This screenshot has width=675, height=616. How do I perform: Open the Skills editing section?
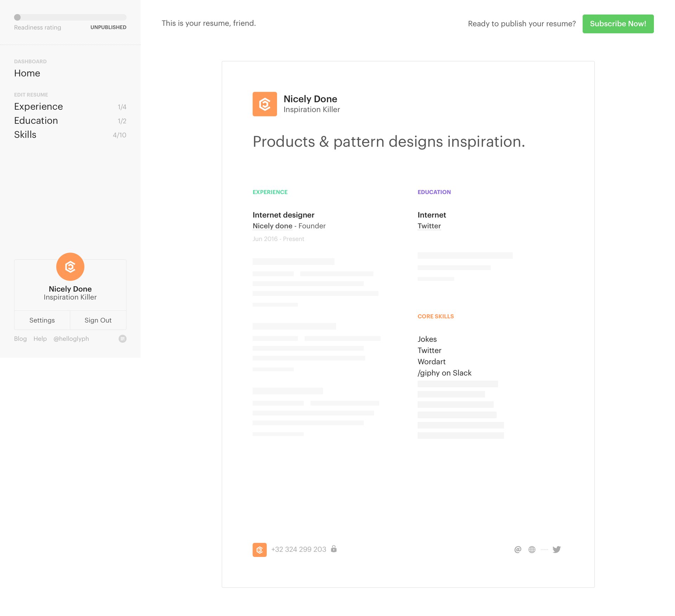pos(25,135)
